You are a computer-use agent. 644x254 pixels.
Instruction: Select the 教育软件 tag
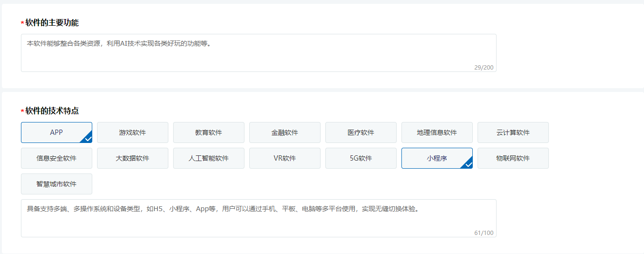pos(208,132)
